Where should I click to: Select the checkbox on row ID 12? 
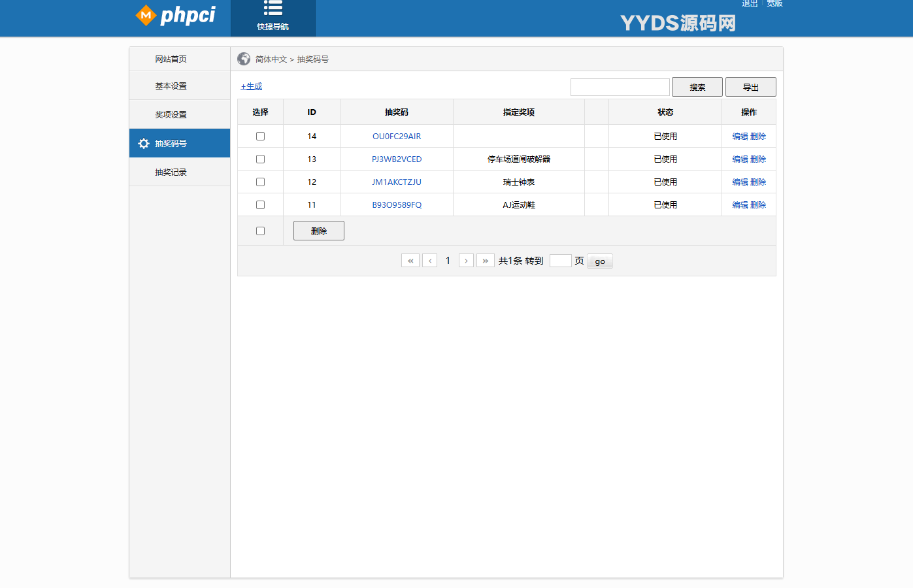[x=260, y=182]
